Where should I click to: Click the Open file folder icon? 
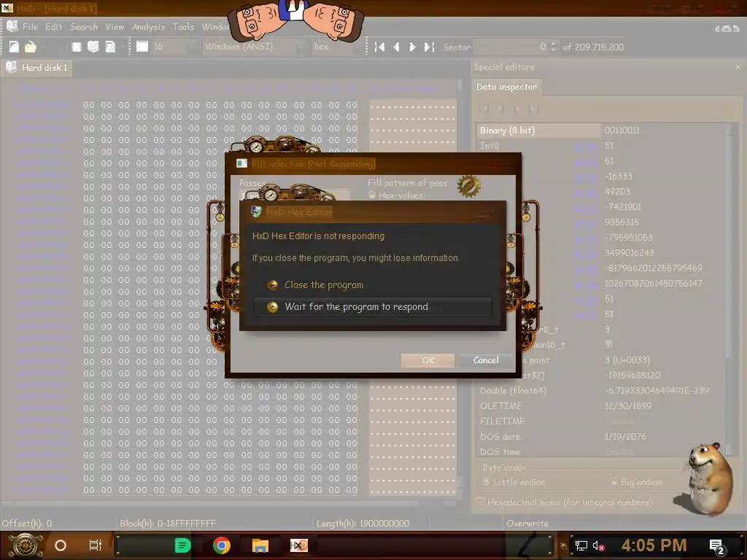31,47
